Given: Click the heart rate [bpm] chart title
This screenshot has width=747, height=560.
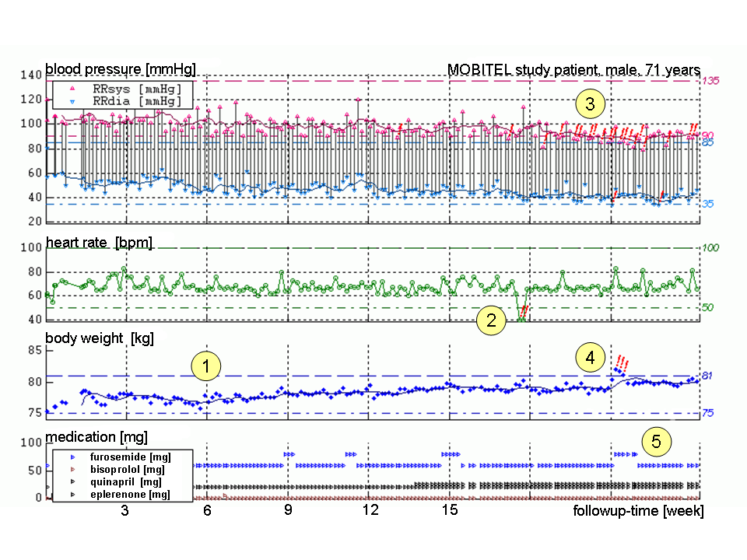Looking at the screenshot, I should [x=100, y=243].
